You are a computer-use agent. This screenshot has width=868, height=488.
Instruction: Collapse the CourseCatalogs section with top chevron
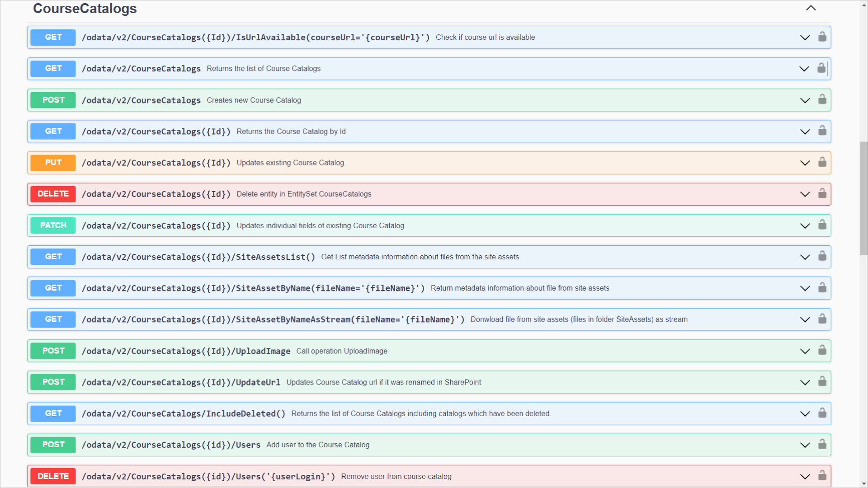pos(811,8)
